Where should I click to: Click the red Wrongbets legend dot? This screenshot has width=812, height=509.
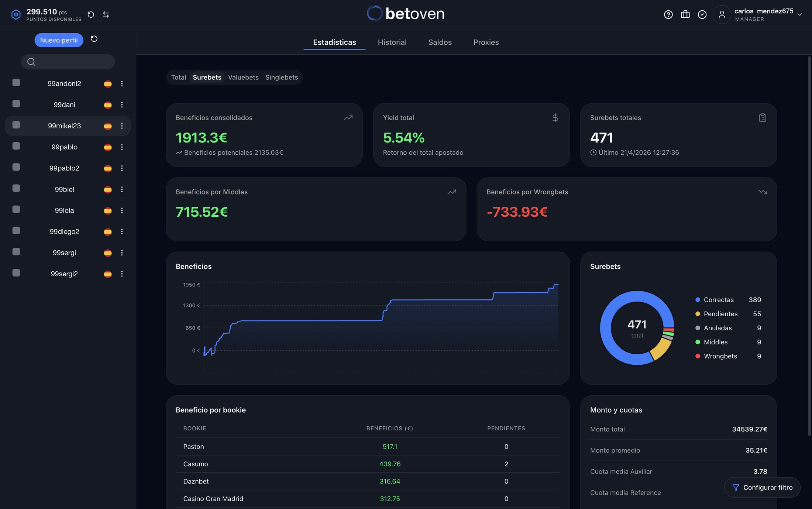698,356
